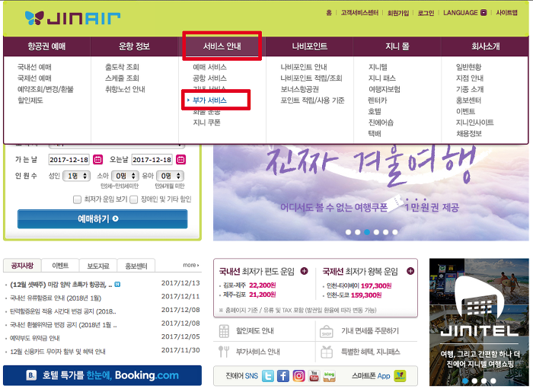Click the plus icon beside 국제선 최저가 왕복 운임

coord(410,271)
